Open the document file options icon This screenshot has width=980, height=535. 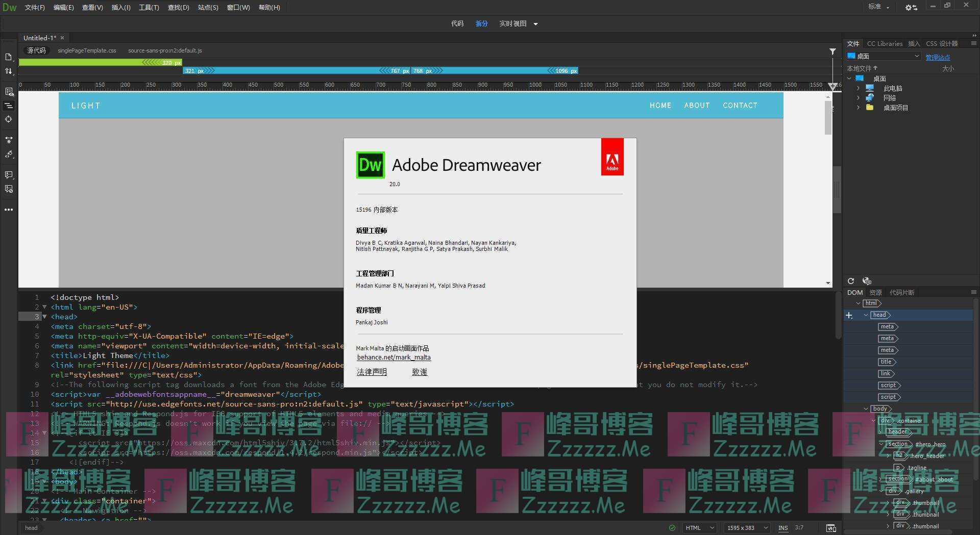pyautogui.click(x=9, y=57)
